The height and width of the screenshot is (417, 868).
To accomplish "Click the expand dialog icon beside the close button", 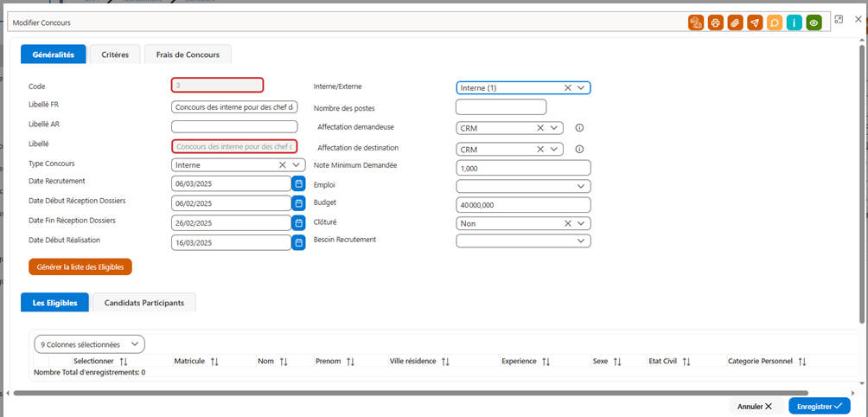I will click(x=839, y=19).
